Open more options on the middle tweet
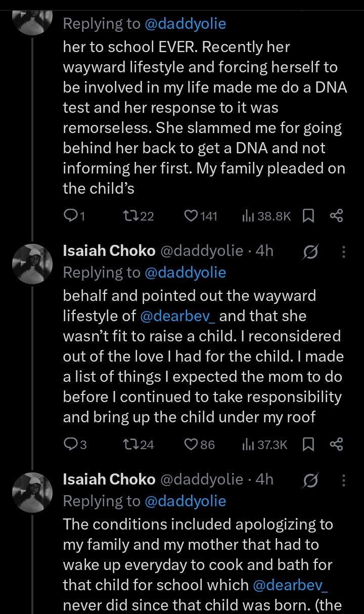Screen dimensions: 364x614 pos(344,252)
